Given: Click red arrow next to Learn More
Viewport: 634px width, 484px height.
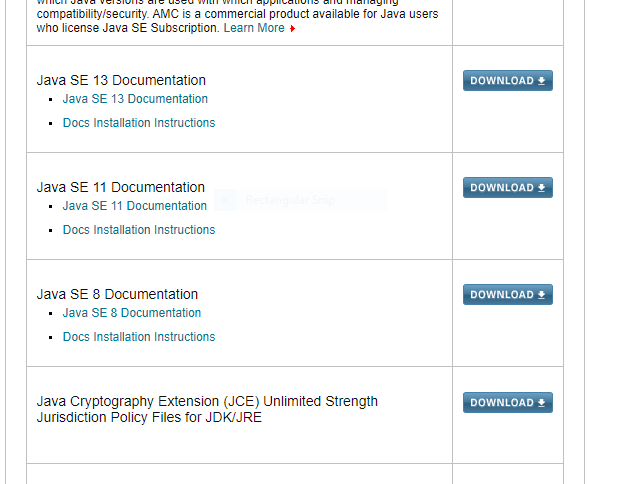Looking at the screenshot, I should [293, 29].
